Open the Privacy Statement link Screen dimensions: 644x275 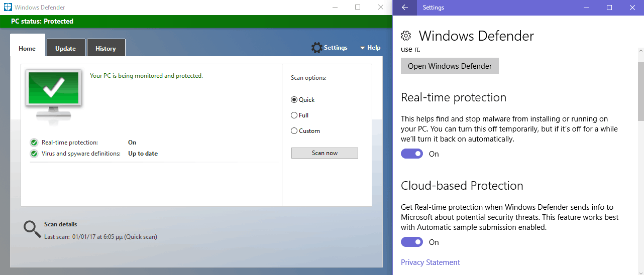(x=431, y=262)
